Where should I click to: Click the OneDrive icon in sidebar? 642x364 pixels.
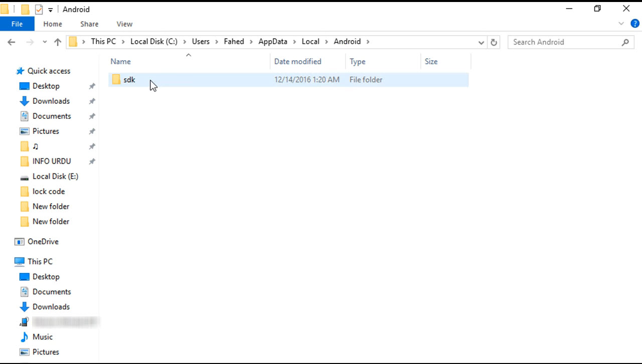point(20,242)
